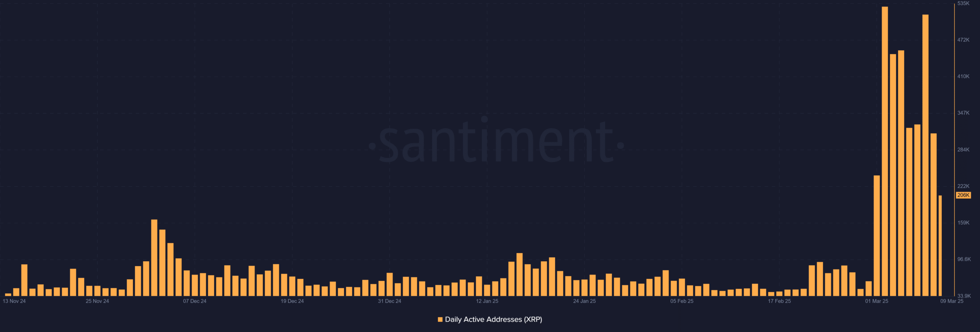Click the 535K y-axis label

pos(963,3)
